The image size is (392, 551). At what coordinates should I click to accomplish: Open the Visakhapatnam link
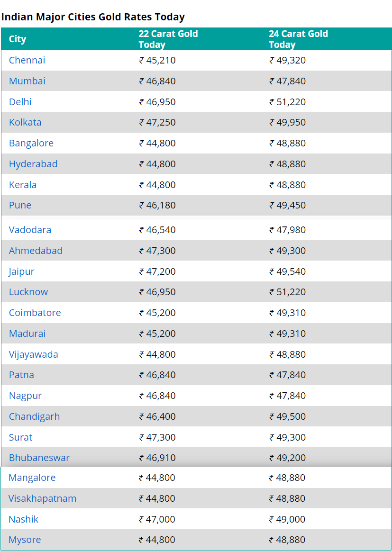click(x=42, y=498)
